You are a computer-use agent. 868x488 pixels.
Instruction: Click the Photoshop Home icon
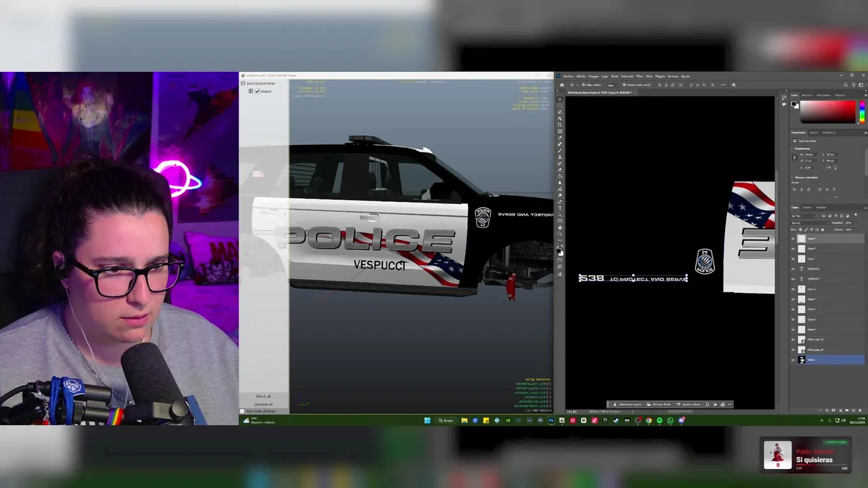[x=562, y=85]
